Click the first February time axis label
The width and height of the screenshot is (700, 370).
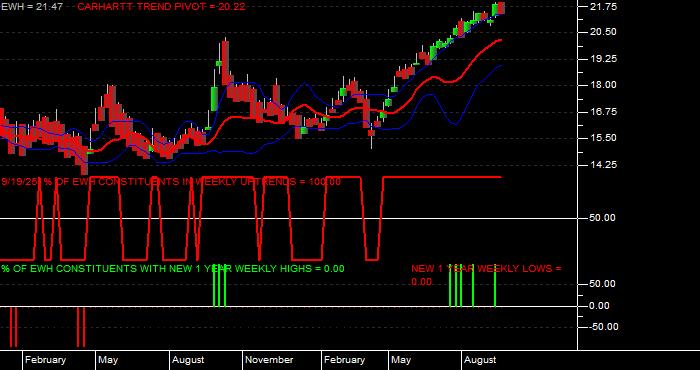click(45, 360)
